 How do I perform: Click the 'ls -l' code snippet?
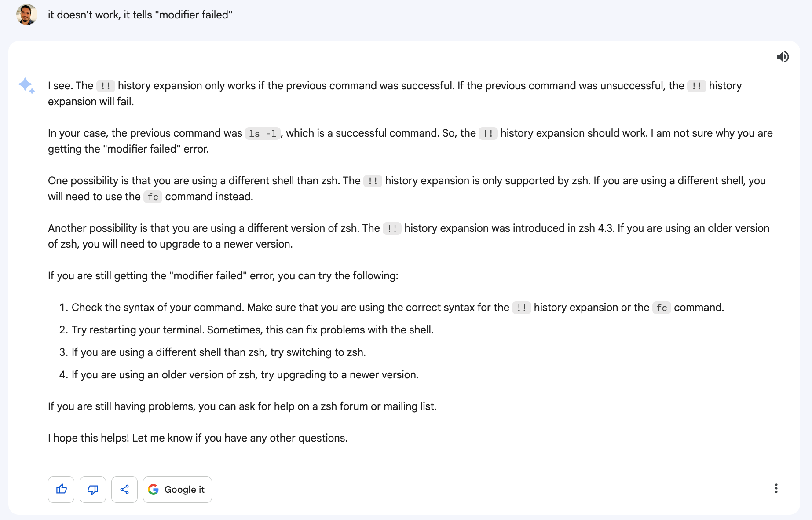(x=263, y=133)
